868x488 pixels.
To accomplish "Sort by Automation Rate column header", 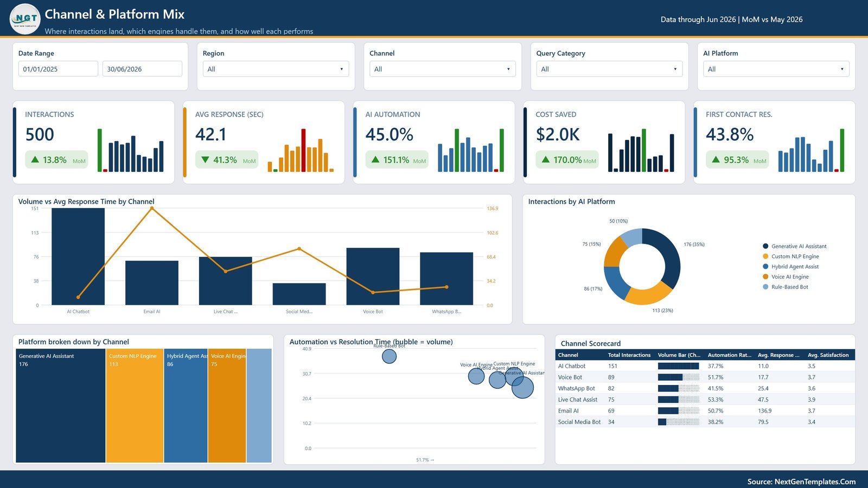I will tap(730, 355).
